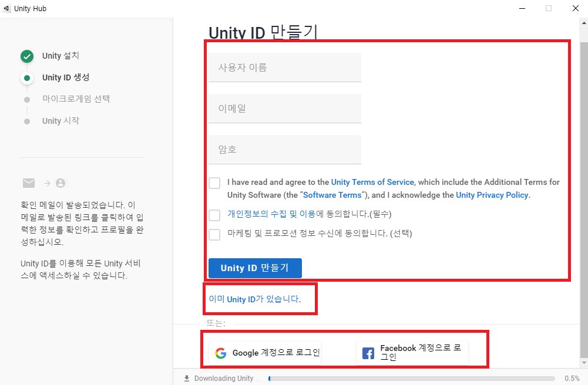Check the Unity Terms of Service agreement box

214,183
